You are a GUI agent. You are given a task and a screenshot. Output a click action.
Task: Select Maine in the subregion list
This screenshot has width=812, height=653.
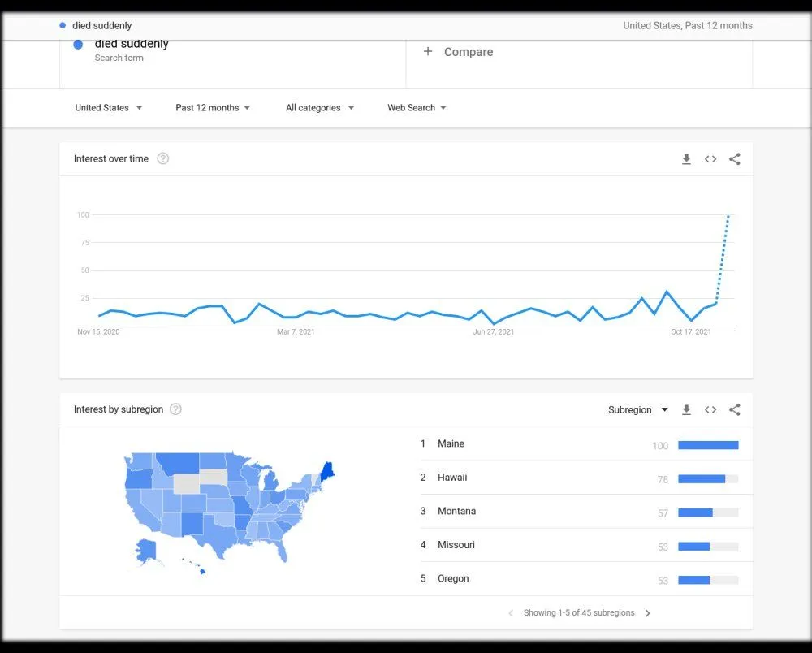click(451, 444)
